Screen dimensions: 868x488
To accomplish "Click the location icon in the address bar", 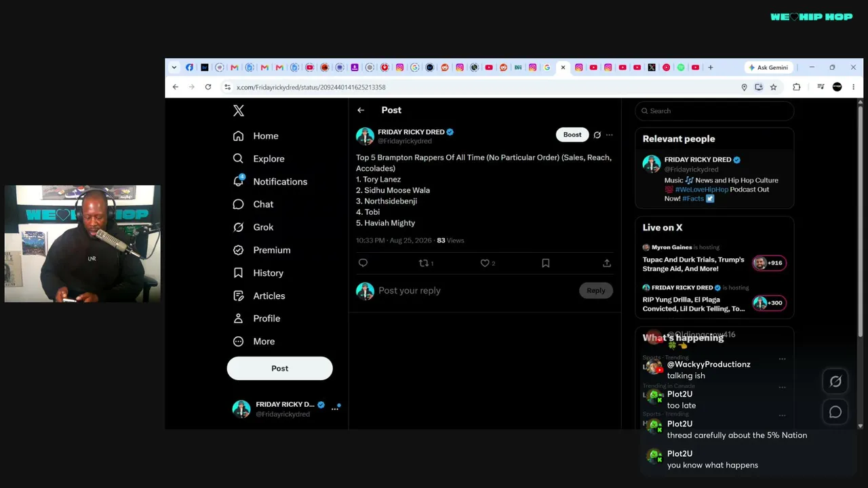I will click(744, 87).
